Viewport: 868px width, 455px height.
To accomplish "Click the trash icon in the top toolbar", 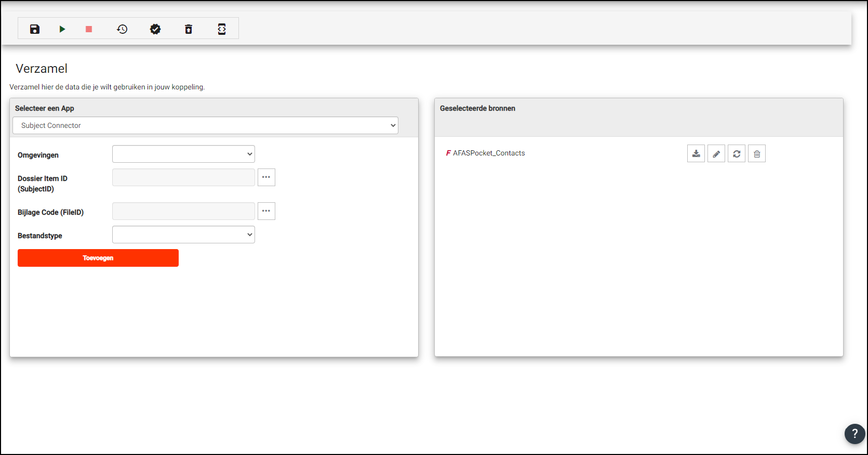I will [x=189, y=29].
